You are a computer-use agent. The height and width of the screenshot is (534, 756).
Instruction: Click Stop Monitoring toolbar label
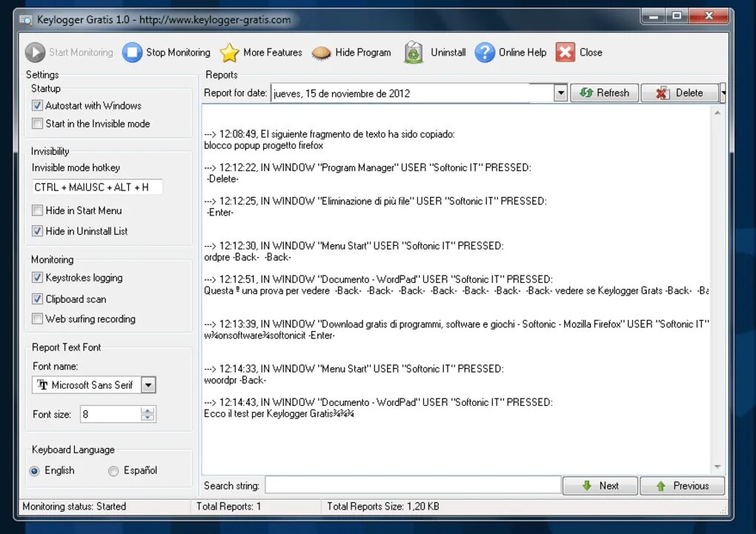178,52
